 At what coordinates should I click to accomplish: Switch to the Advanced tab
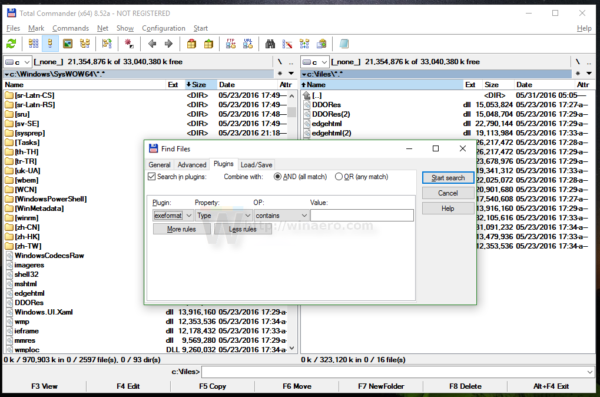point(192,165)
